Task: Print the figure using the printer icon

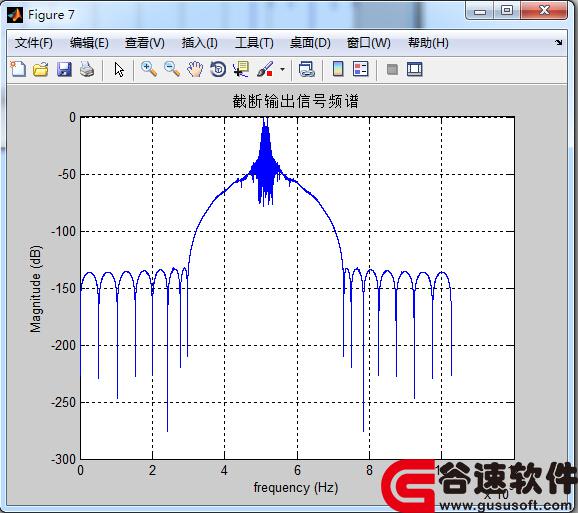Action: pos(87,69)
